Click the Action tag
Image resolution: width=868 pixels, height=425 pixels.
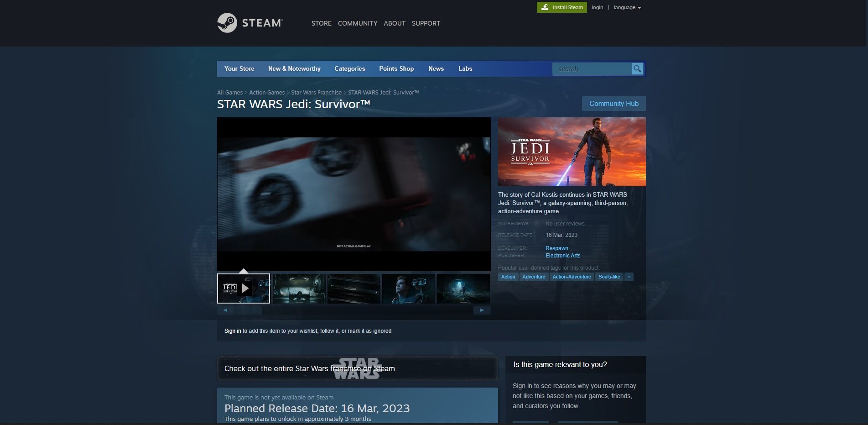(x=508, y=277)
